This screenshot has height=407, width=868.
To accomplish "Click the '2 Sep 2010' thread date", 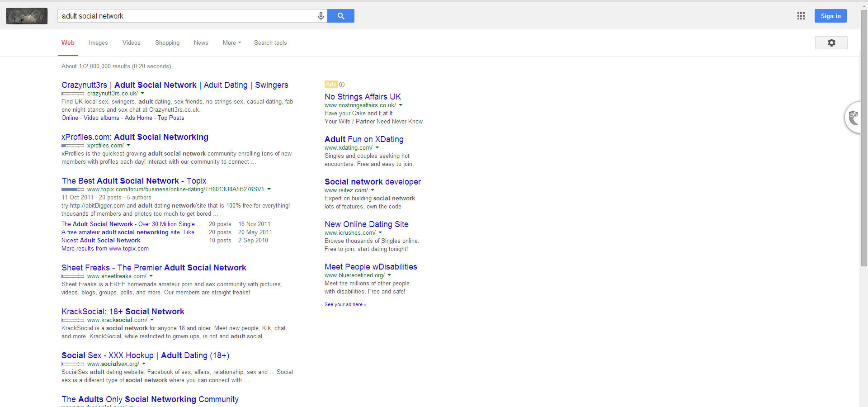I will click(253, 241).
